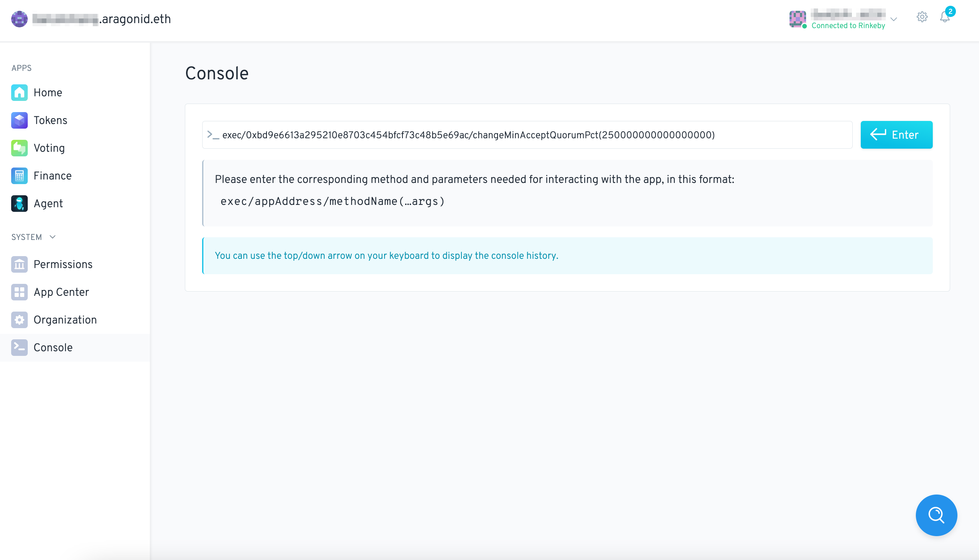Viewport: 979px width, 560px height.
Task: Select Organization in the sidebar
Action: point(65,320)
